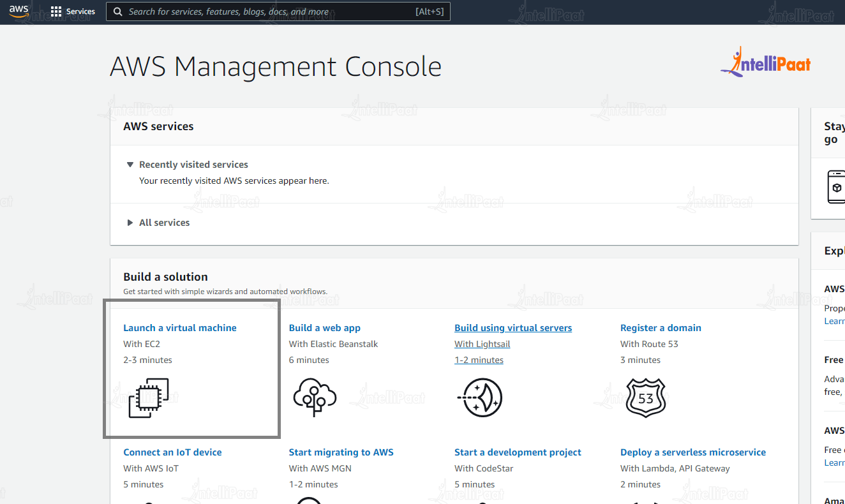Open the Services grid icon
845x504 pixels.
point(55,11)
